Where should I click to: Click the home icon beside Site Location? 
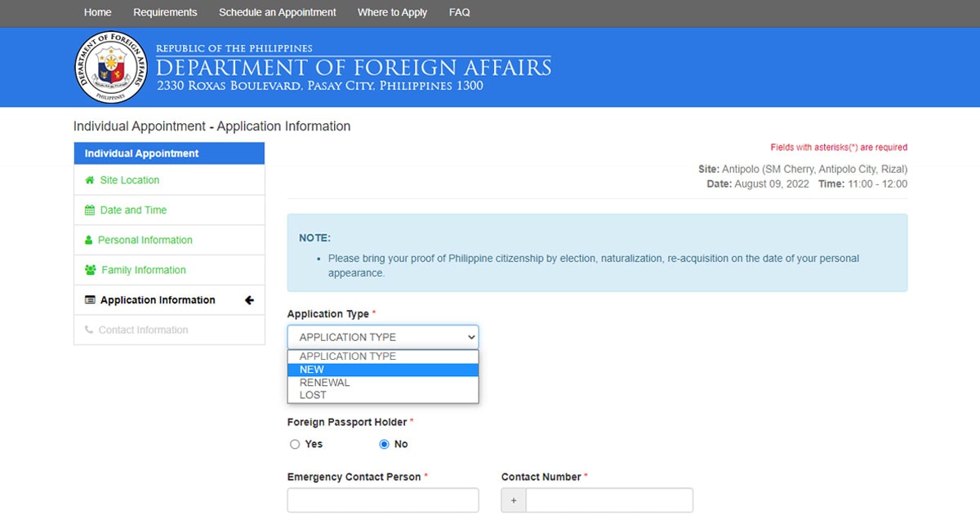pyautogui.click(x=91, y=179)
